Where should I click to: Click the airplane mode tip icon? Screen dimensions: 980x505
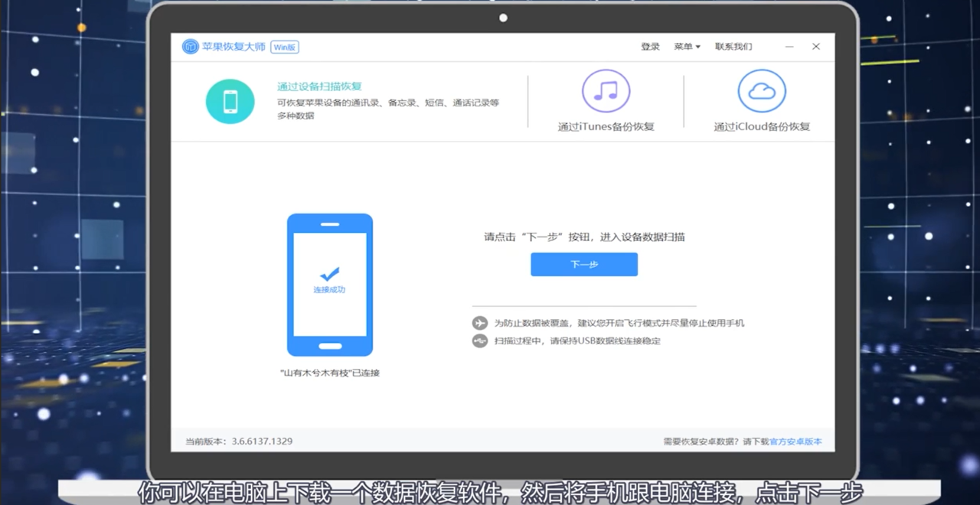pyautogui.click(x=480, y=323)
